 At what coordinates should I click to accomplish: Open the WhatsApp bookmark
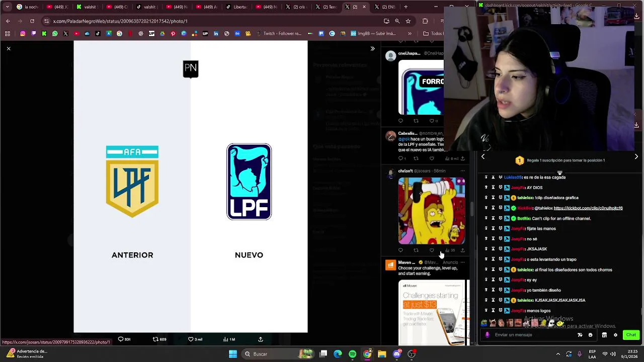tap(55, 34)
